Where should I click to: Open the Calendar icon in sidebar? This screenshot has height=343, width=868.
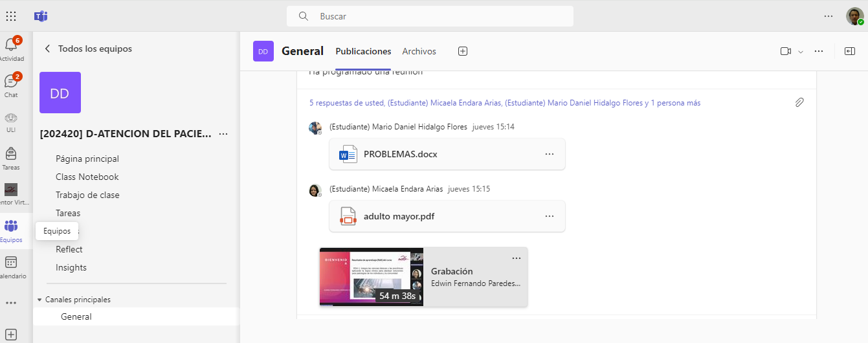click(11, 263)
